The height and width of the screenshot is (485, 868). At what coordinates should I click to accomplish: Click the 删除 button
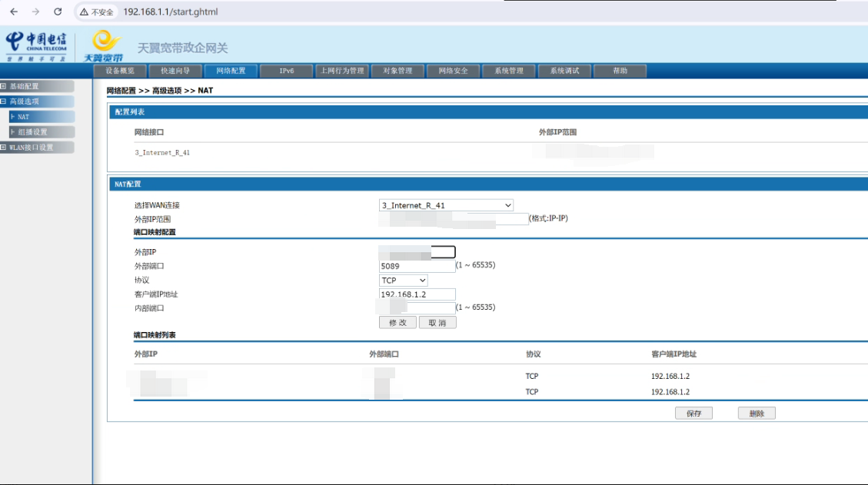click(757, 414)
